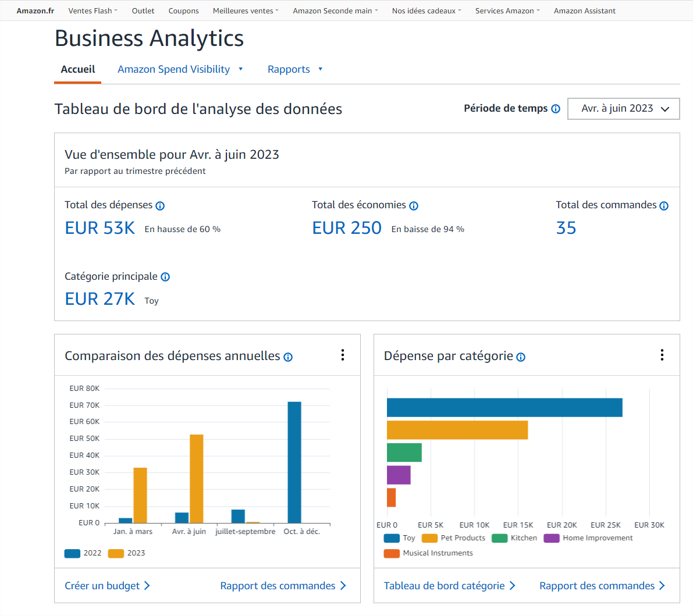
Task: Click info icon next to Total des économies
Action: point(414,206)
